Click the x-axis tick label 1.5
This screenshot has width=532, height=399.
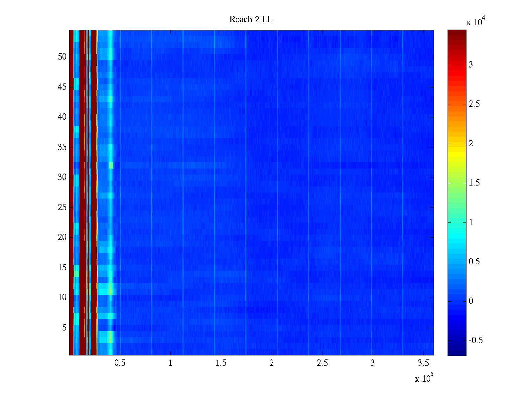click(x=221, y=363)
